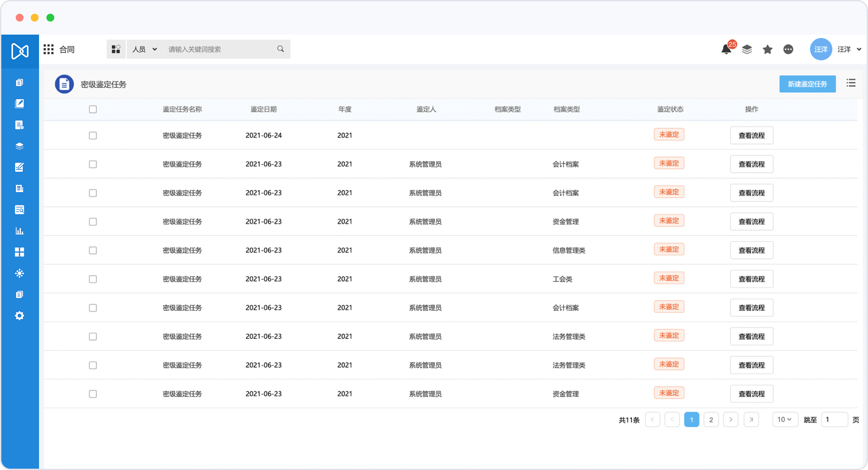Open the 10 per page dropdown
The image size is (868, 470).
point(785,419)
